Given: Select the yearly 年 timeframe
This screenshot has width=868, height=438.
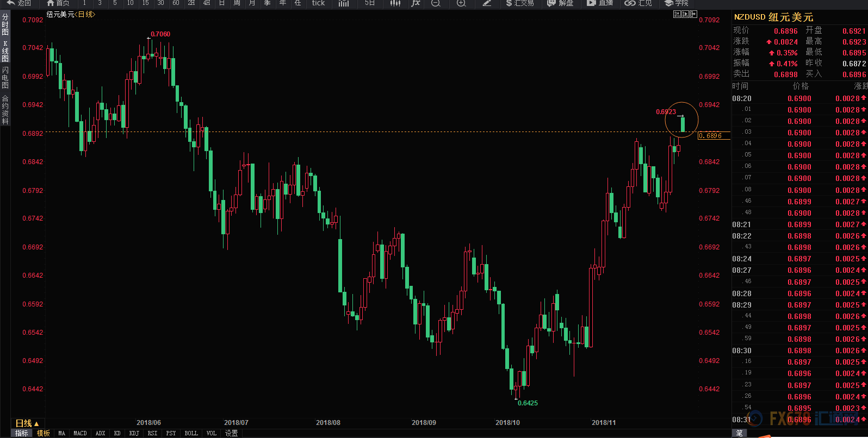Looking at the screenshot, I should (x=282, y=3).
